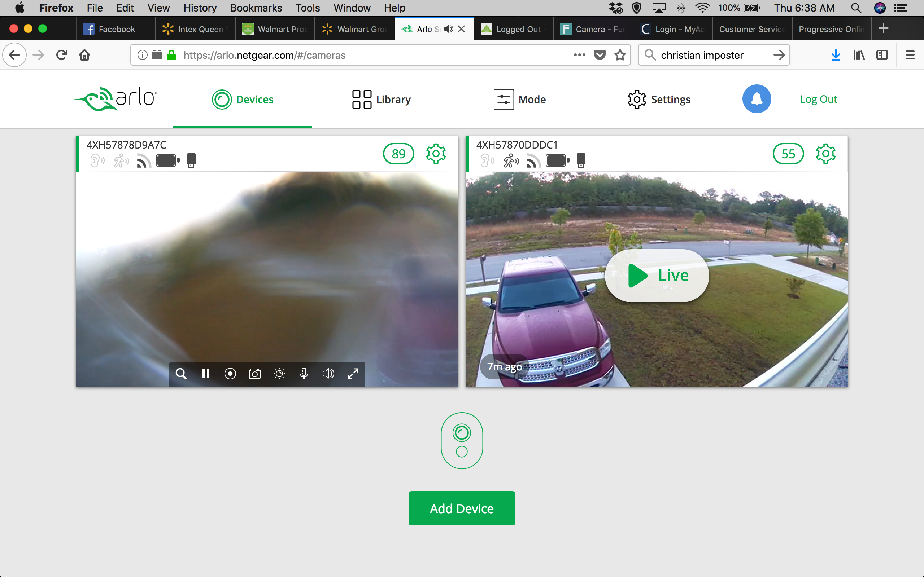Viewport: 924px width, 577px height.
Task: Activate the push-to-talk microphone
Action: 304,374
